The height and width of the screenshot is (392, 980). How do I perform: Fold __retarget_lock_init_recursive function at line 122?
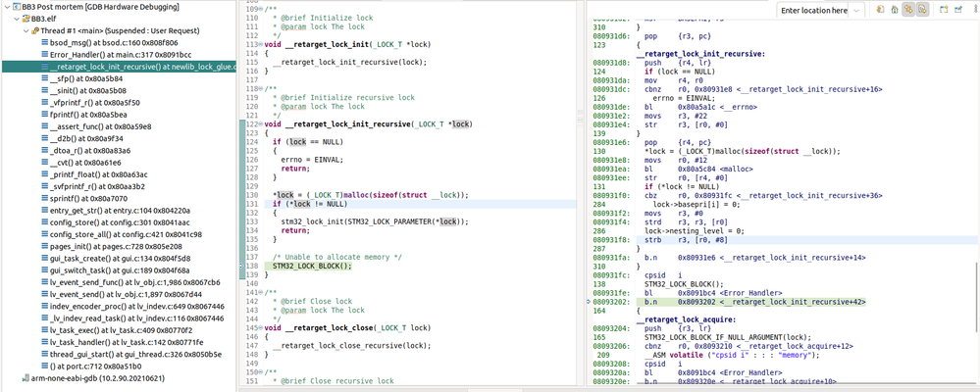tap(261, 124)
